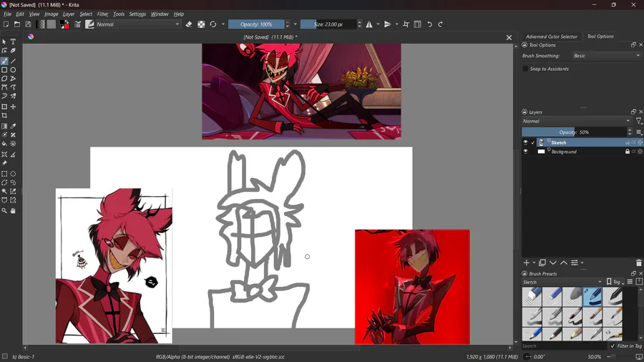Click the Undo arrow in toolbar

(429, 24)
